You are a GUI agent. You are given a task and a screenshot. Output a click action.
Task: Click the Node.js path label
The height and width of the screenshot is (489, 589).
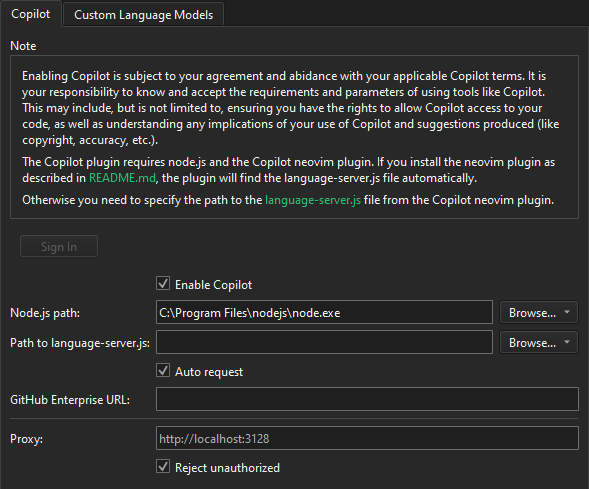pos(45,313)
